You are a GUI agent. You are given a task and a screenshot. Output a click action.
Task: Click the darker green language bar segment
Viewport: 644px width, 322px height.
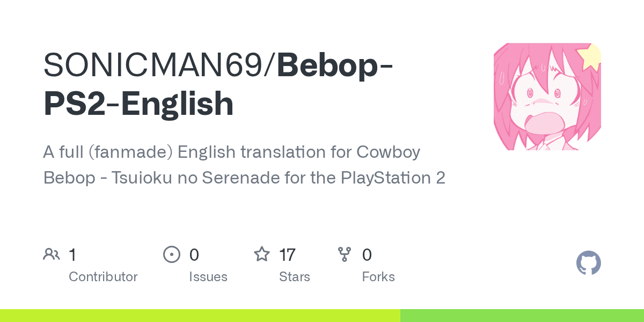522,316
